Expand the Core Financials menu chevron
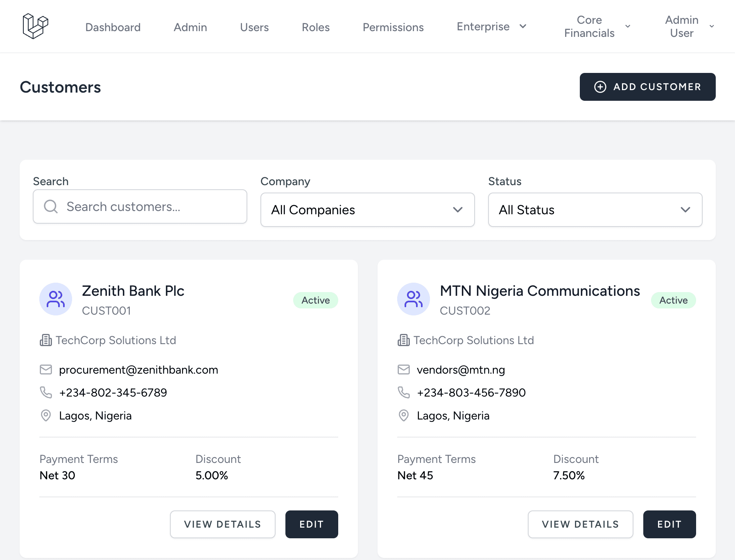 628,26
